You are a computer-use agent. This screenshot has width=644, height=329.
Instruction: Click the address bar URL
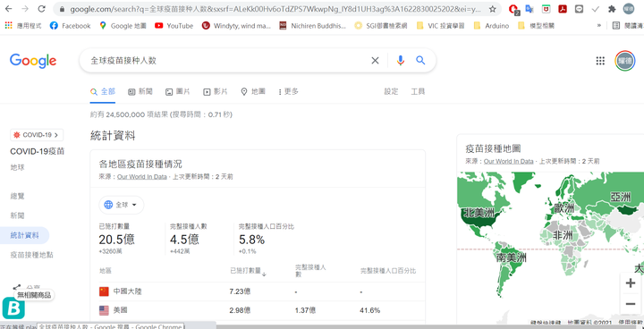point(275,9)
